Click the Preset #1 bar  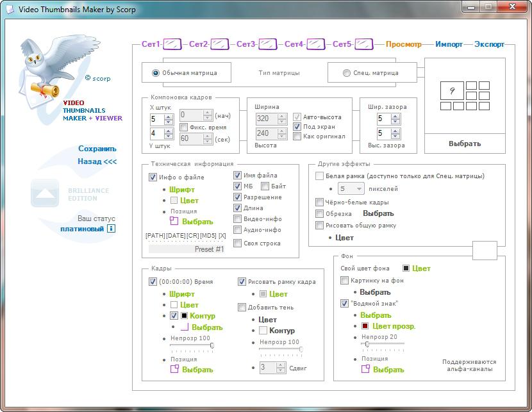(187, 249)
